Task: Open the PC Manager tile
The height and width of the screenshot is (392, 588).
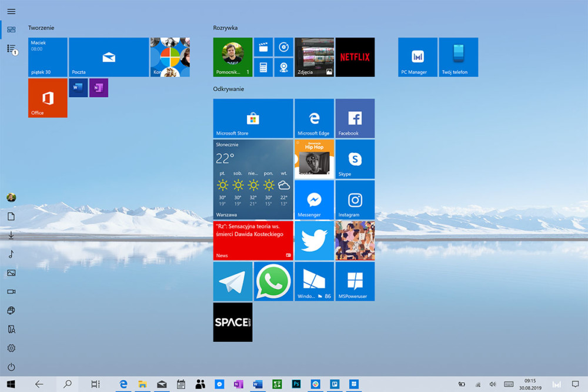Action: [417, 57]
